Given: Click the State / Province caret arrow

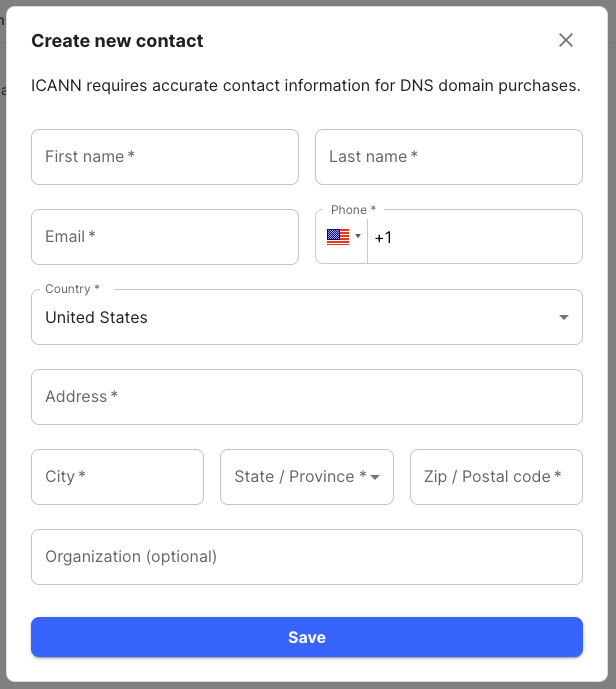Looking at the screenshot, I should coord(375,477).
